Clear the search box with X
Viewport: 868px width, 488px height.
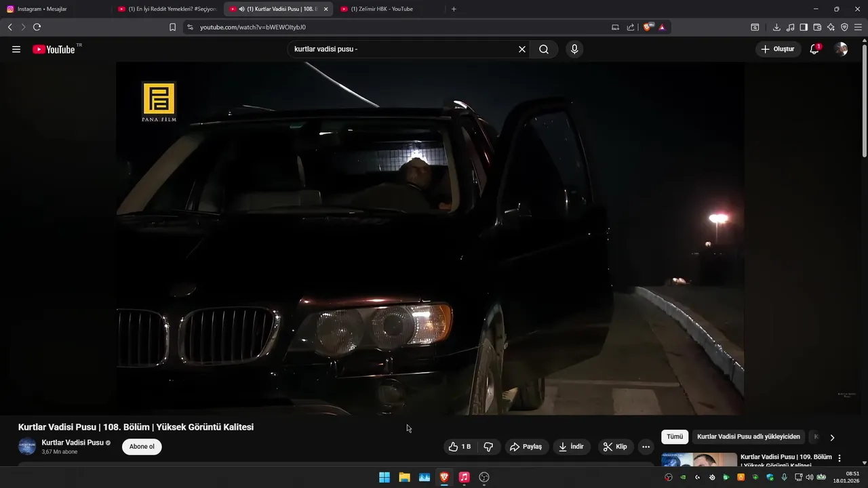tap(522, 49)
